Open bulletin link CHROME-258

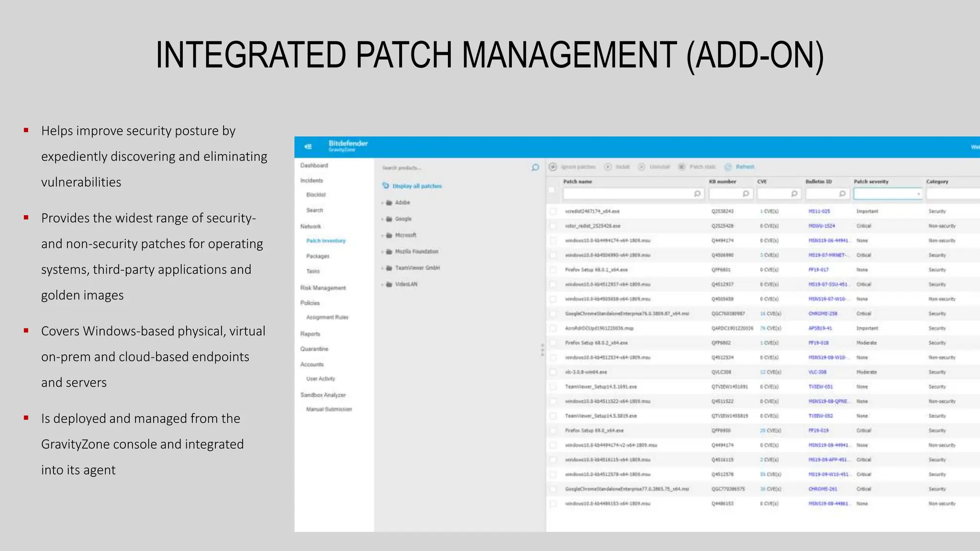(823, 314)
